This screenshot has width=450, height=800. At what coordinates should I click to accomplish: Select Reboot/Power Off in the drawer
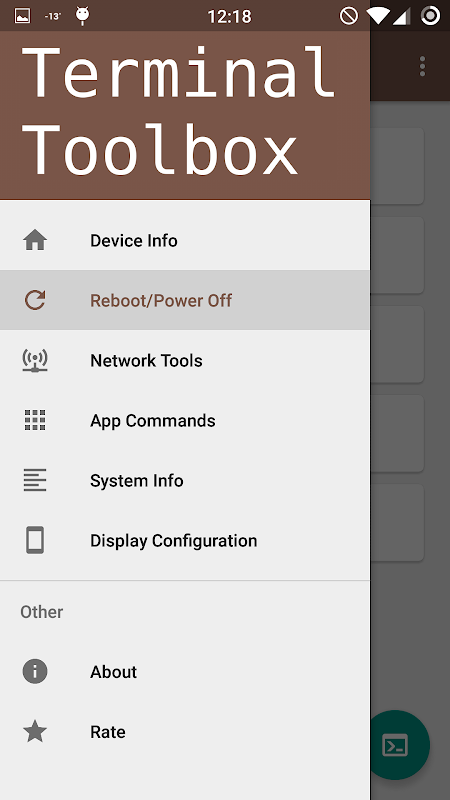pos(185,300)
